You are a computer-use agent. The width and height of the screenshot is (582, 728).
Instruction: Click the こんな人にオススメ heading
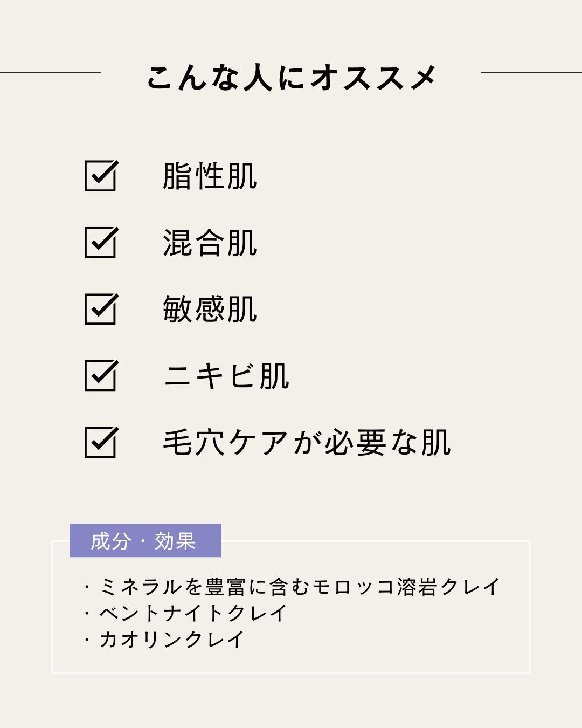point(291,77)
